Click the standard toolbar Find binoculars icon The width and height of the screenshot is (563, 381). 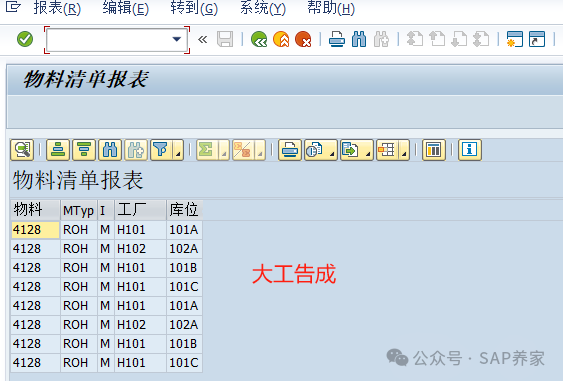point(359,39)
